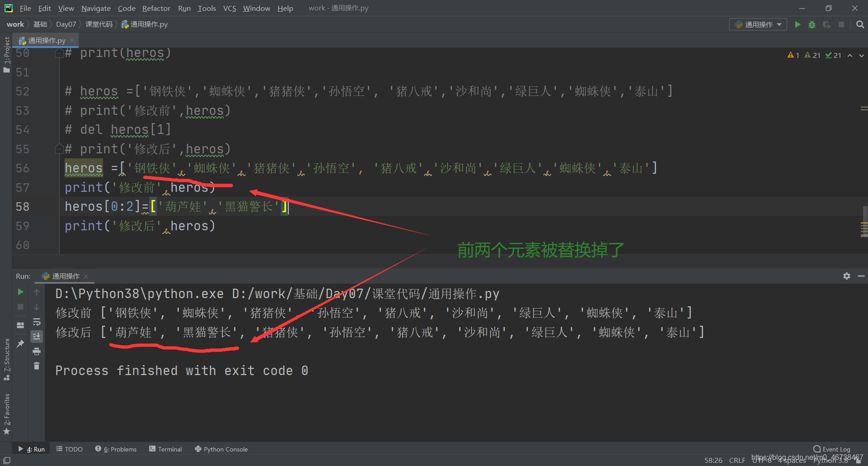Click the 基础 breadcrumb in the navigation bar

pyautogui.click(x=40, y=24)
